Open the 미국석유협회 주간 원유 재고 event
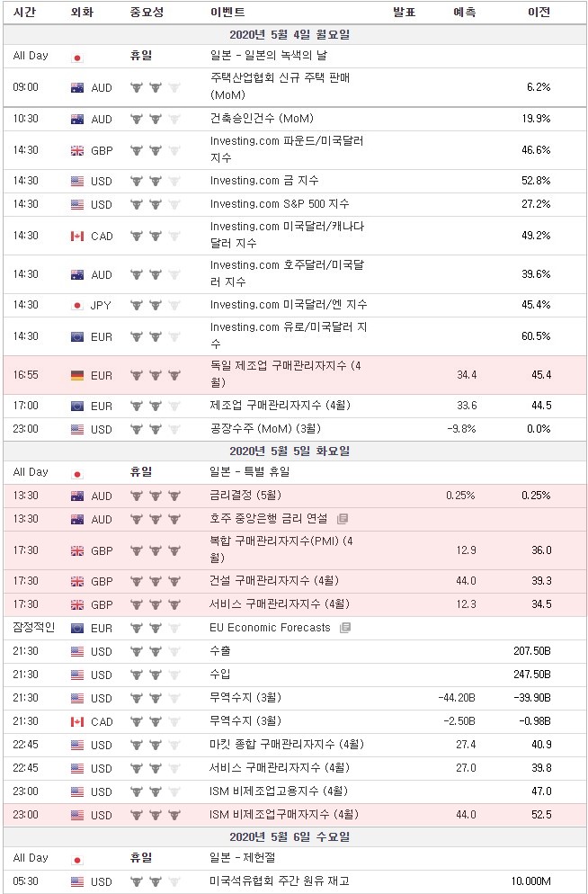Viewport: 588px width, 894px height. point(280,881)
